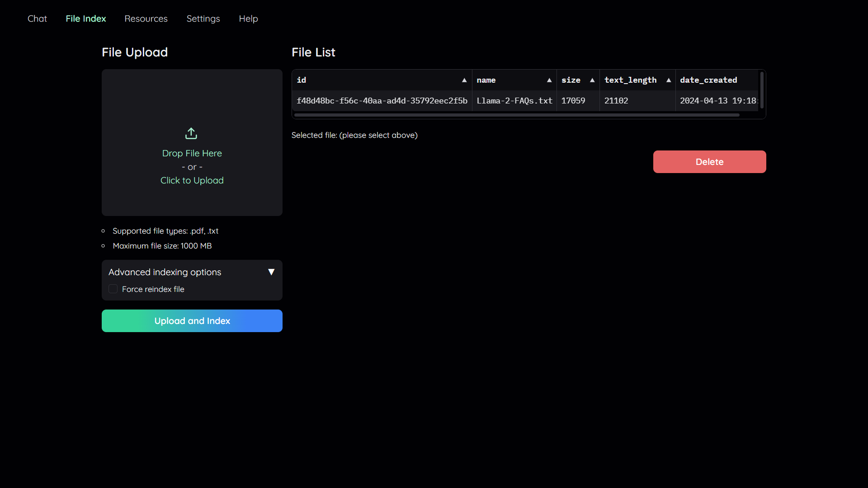
Task: Click the file table's vertical scrollbar
Action: coord(762,90)
